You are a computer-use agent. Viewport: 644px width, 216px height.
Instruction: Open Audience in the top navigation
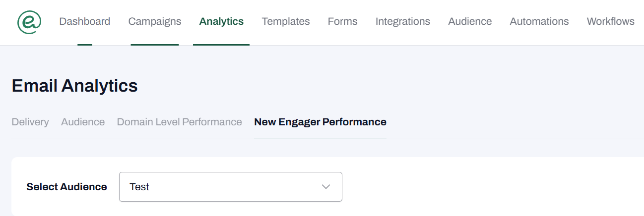pos(470,21)
